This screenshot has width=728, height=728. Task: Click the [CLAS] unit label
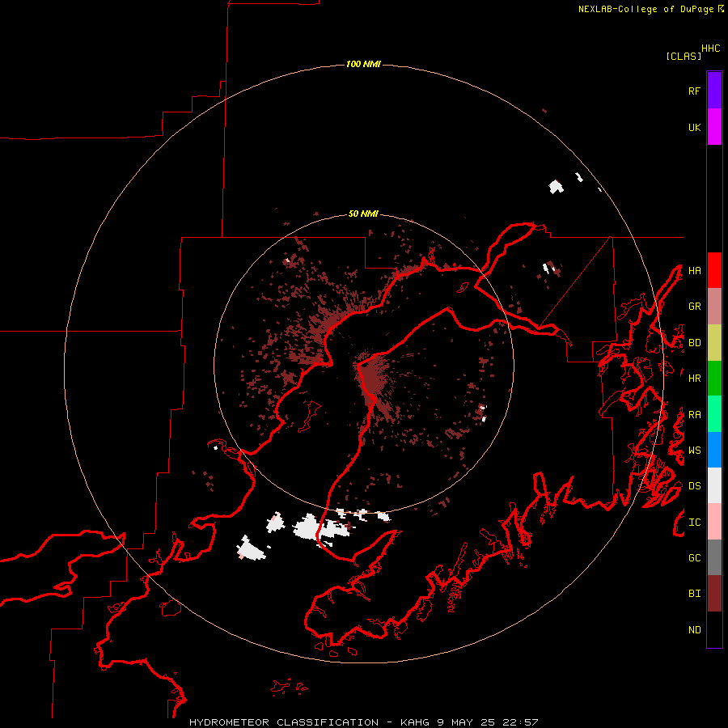coord(684,56)
